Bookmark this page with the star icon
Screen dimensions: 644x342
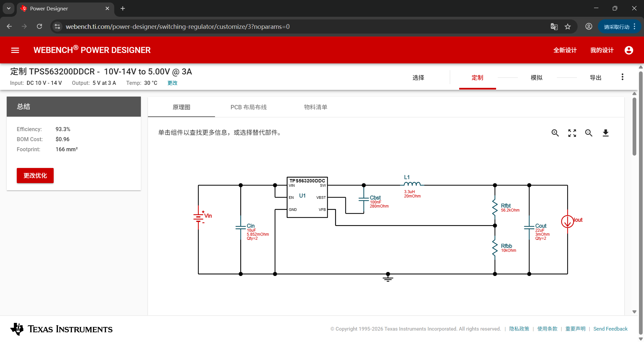pyautogui.click(x=568, y=26)
